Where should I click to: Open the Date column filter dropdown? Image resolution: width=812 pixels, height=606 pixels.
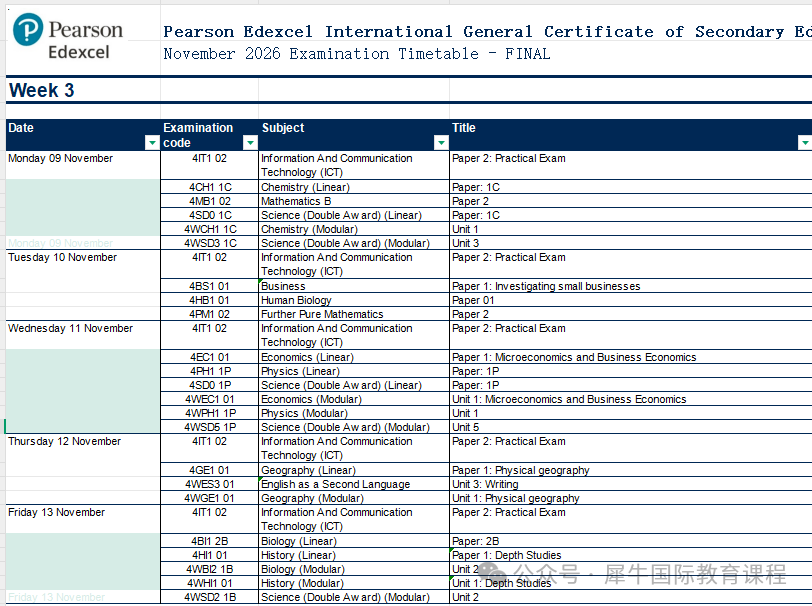(152, 142)
